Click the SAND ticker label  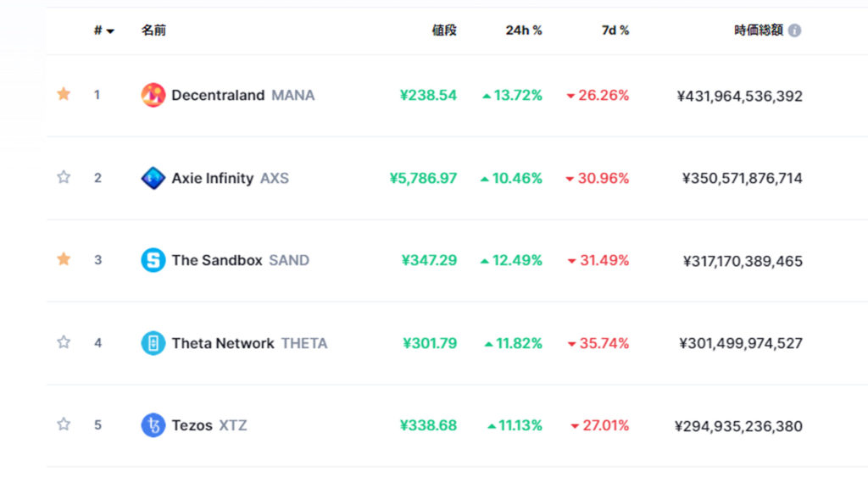pos(288,260)
